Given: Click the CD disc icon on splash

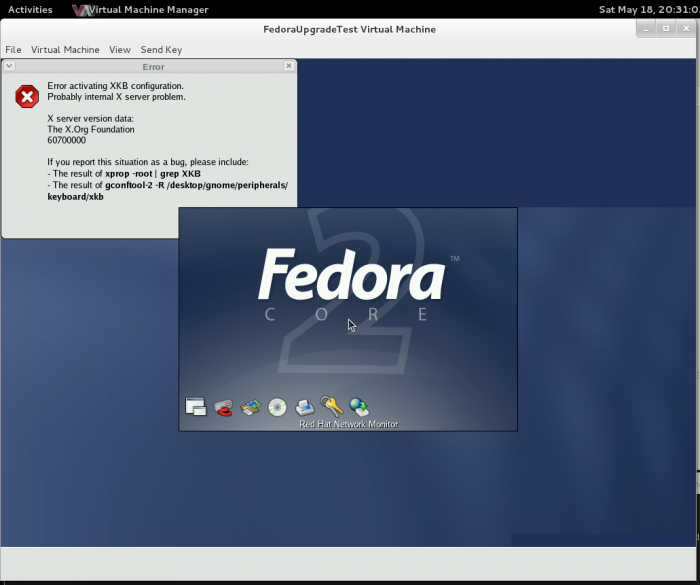Looking at the screenshot, I should click(278, 407).
